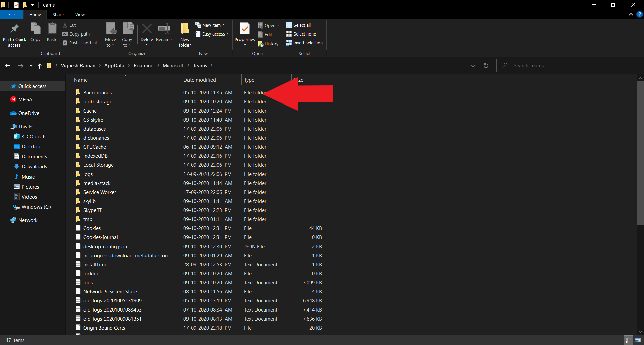This screenshot has width=644, height=345.
Task: Select the Cache folder
Action: [90, 111]
